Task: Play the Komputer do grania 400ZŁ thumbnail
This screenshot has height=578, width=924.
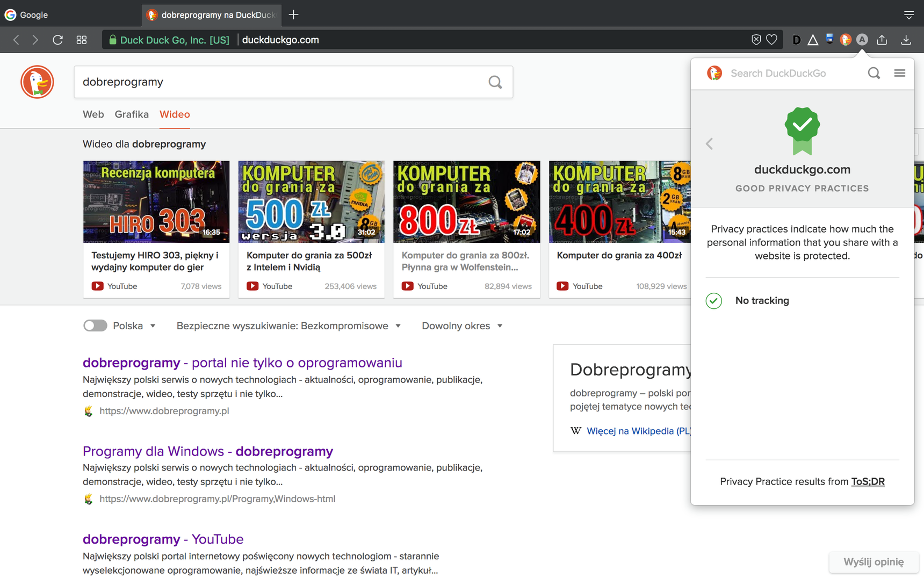Action: [620, 201]
